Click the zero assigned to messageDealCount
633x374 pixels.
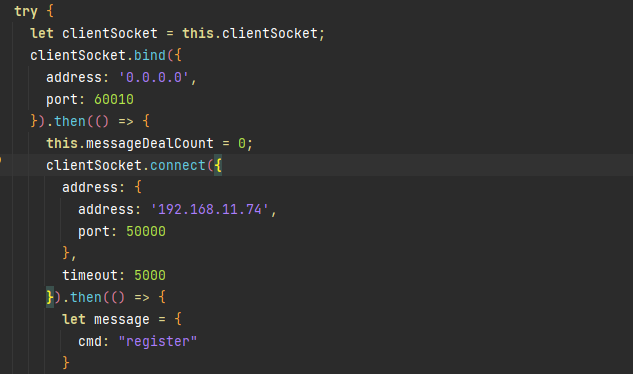coord(241,143)
